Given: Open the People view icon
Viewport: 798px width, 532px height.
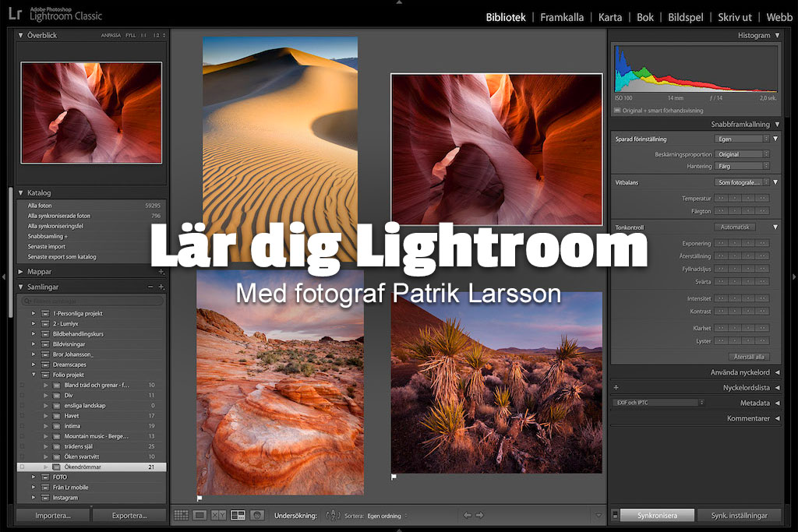Looking at the screenshot, I should 257,515.
